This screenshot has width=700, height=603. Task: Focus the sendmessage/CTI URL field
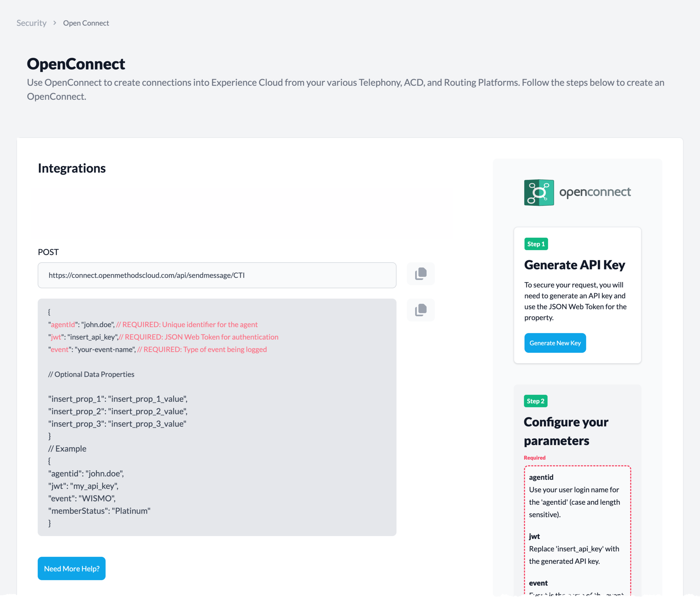coord(217,275)
